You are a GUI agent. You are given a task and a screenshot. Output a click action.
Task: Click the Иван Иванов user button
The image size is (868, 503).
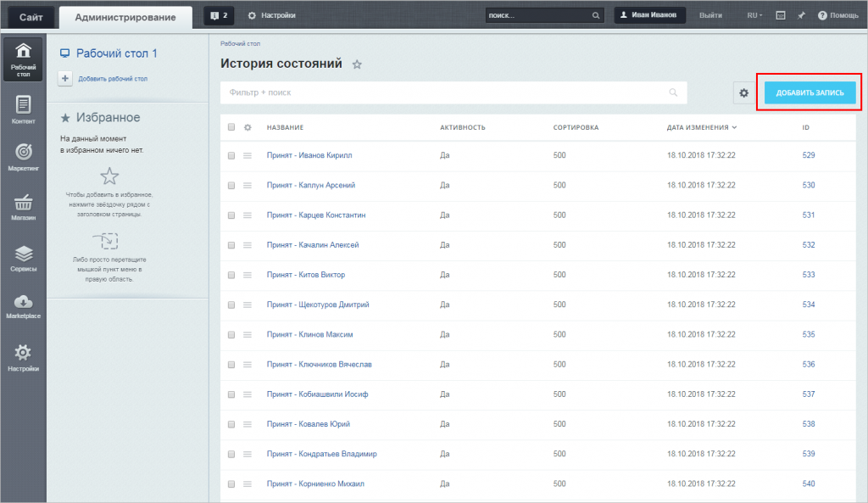[x=649, y=15]
